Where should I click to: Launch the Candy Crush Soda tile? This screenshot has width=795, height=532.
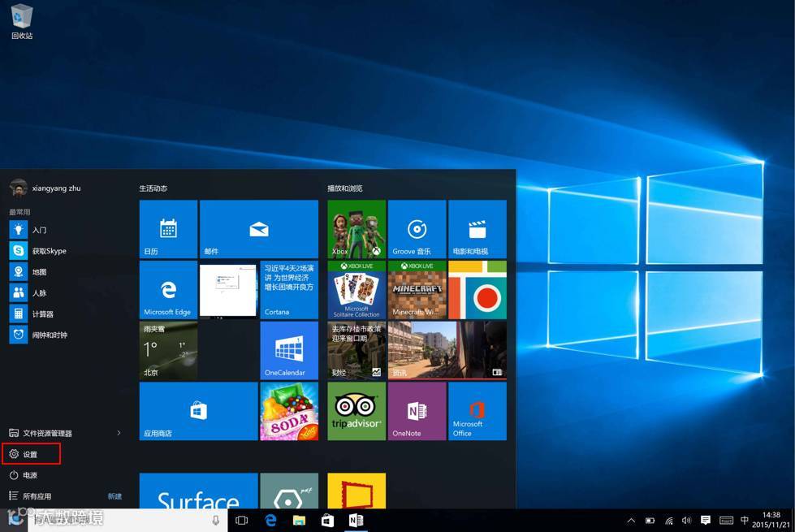(x=289, y=411)
